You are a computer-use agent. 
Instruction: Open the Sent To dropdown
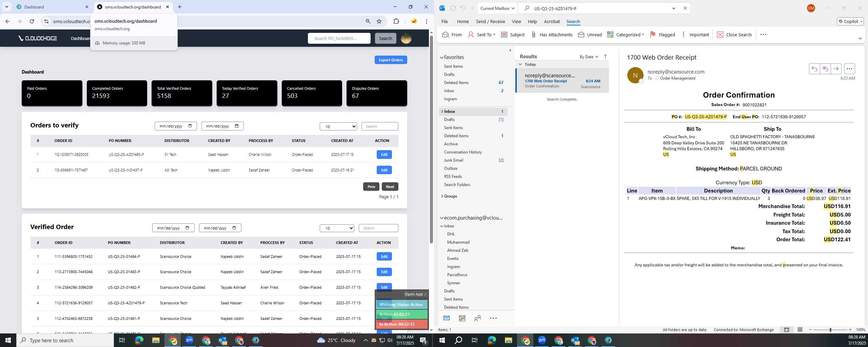point(481,35)
